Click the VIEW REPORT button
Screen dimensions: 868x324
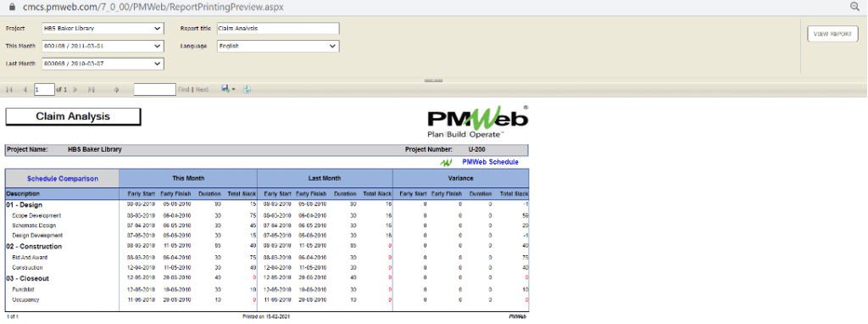click(832, 34)
